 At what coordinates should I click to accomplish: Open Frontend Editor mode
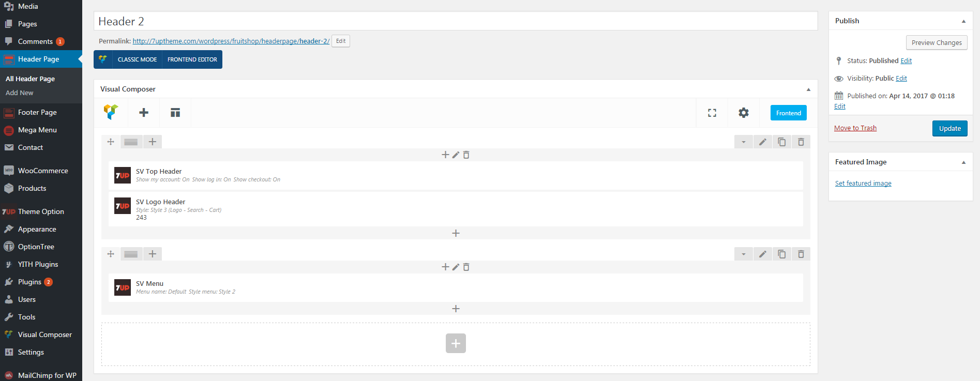192,59
